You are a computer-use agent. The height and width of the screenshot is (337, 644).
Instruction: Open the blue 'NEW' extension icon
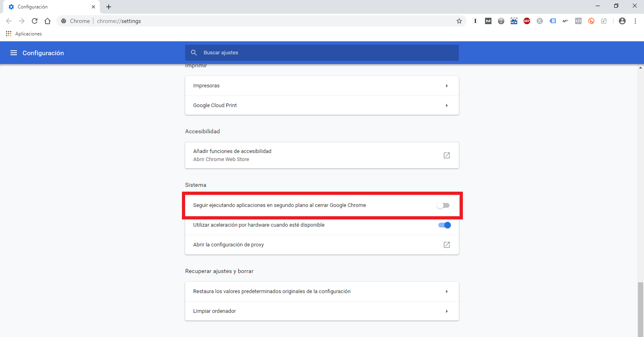(x=514, y=21)
